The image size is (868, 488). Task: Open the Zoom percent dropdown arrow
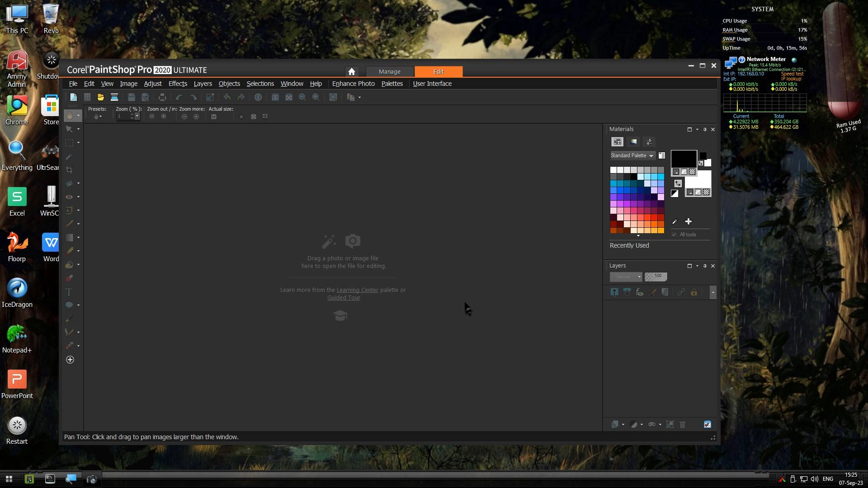pyautogui.click(x=137, y=117)
